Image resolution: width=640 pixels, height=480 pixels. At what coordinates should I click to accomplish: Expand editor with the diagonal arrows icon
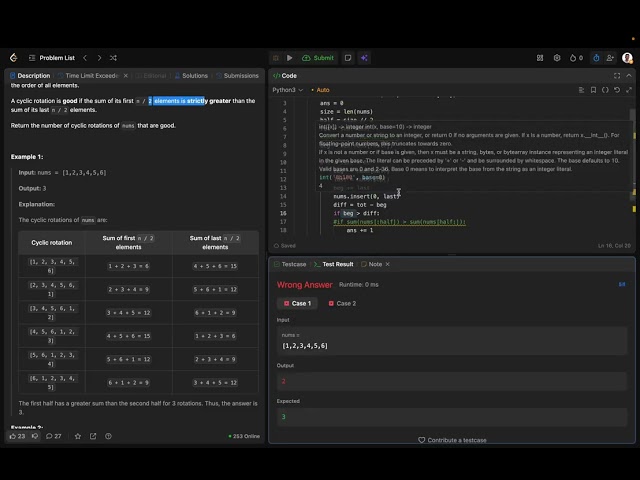click(629, 90)
